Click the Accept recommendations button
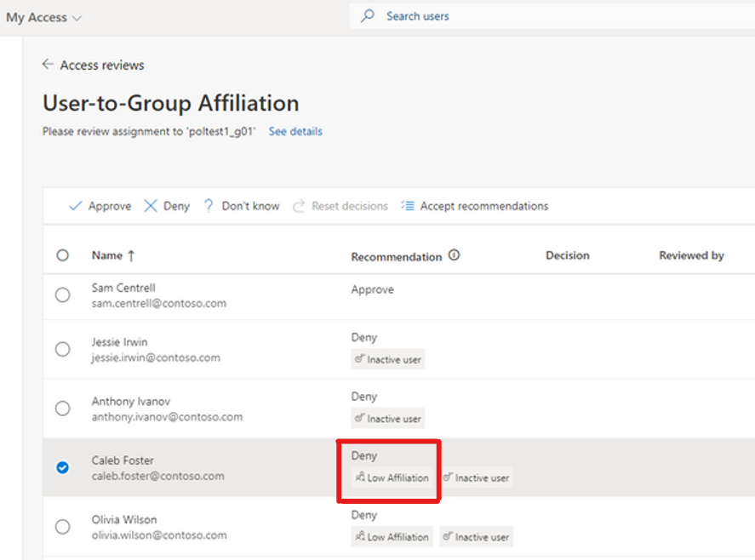 475,206
